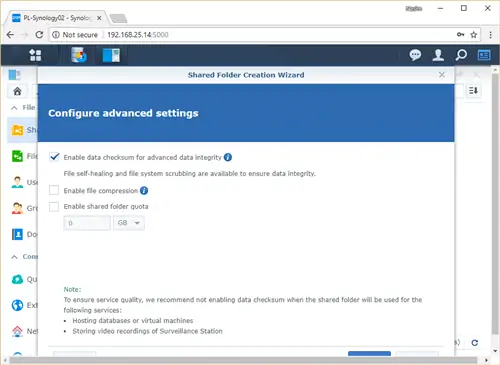This screenshot has width=500, height=365.
Task: Click Hosting databases or virtual machines text
Action: point(133,321)
